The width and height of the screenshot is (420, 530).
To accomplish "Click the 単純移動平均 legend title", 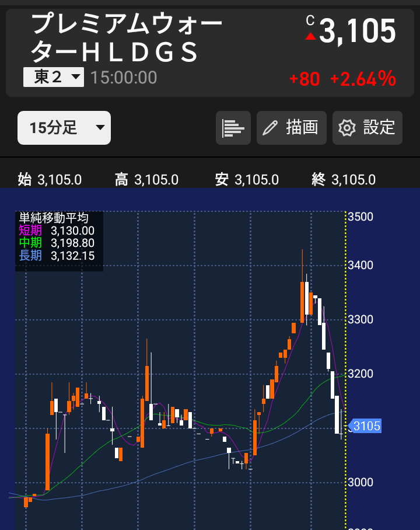I will (54, 218).
